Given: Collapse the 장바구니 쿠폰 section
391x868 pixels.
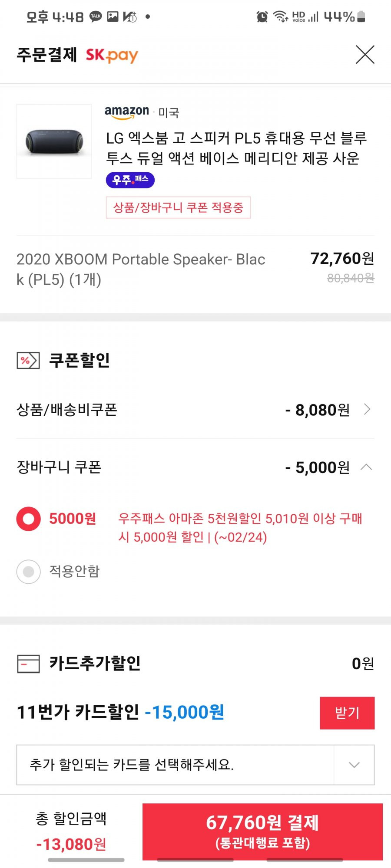Looking at the screenshot, I should [366, 467].
